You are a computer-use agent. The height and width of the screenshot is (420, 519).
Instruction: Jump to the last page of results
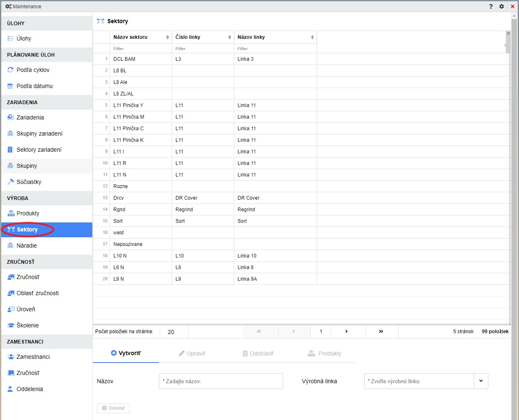(381, 332)
